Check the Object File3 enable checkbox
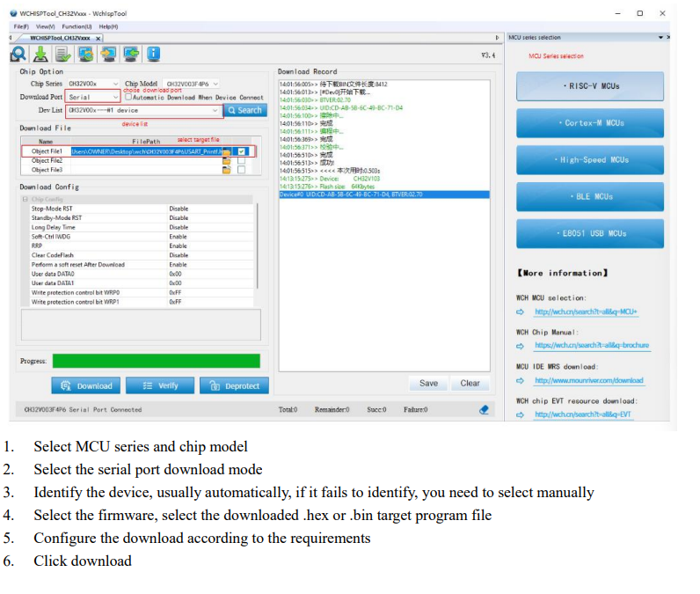The width and height of the screenshot is (700, 594). point(242,170)
